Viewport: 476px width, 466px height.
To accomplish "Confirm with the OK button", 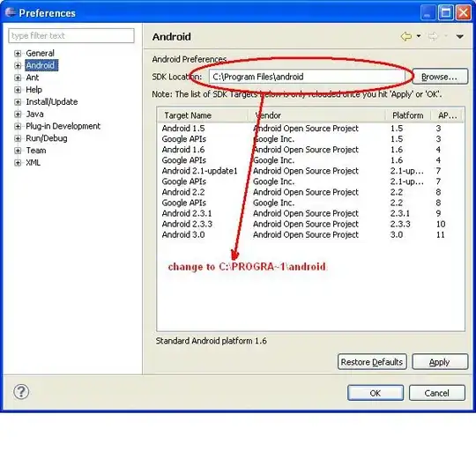I will pos(376,393).
